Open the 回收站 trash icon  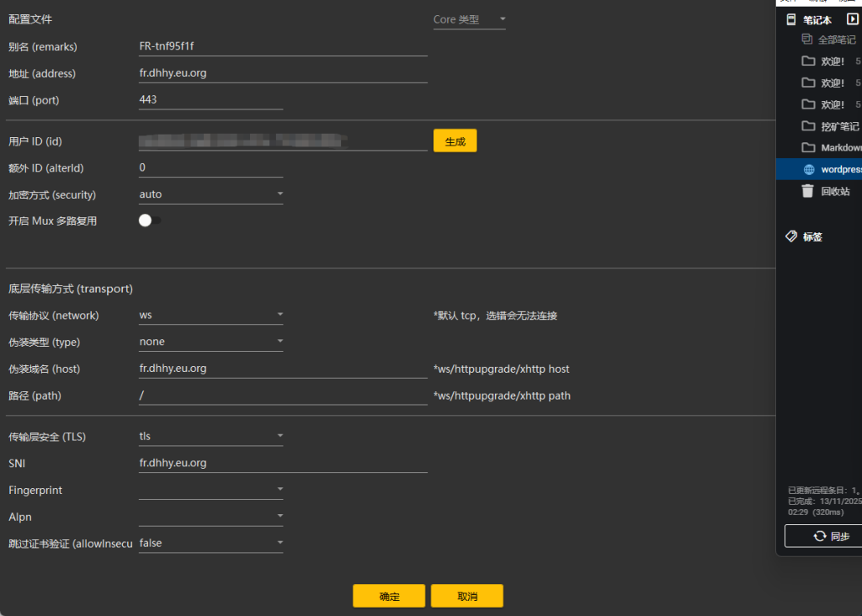808,191
